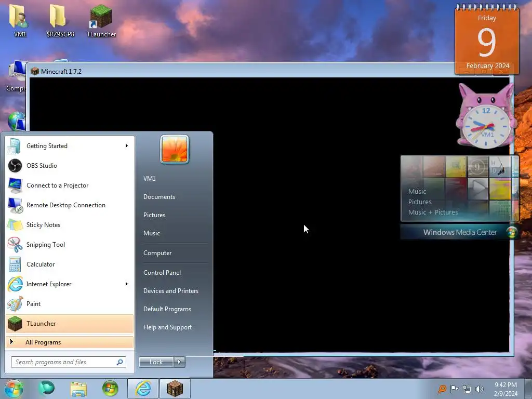
Task: Click Music + Pictures in gadget
Action: coord(433,212)
